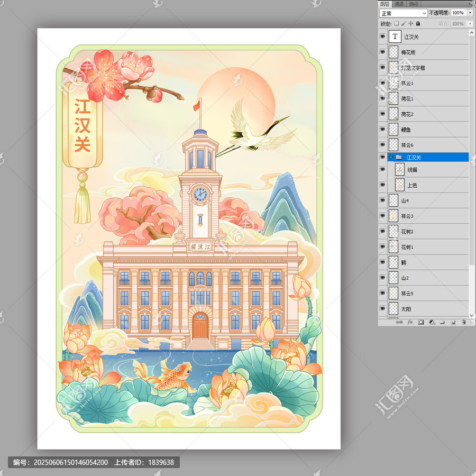Open the fx layer style menu
Viewport: 476px width, 476px height.
tap(410, 322)
